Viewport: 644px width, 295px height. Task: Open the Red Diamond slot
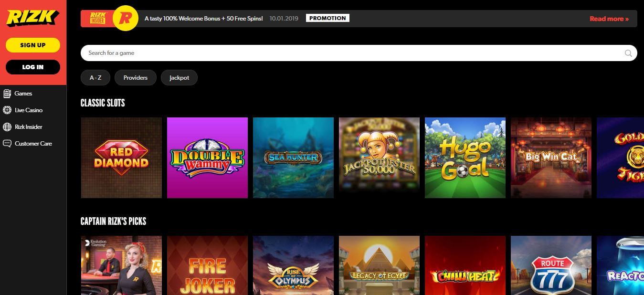pyautogui.click(x=121, y=158)
